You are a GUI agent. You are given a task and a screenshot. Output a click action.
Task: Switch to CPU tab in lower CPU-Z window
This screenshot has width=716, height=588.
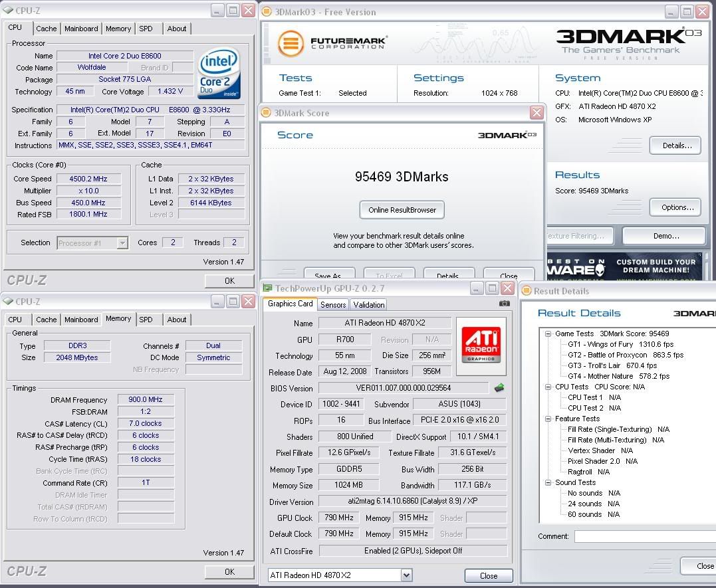pos(15,320)
